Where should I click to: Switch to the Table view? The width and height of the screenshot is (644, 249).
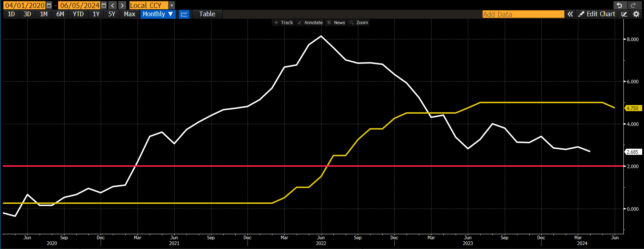click(207, 14)
